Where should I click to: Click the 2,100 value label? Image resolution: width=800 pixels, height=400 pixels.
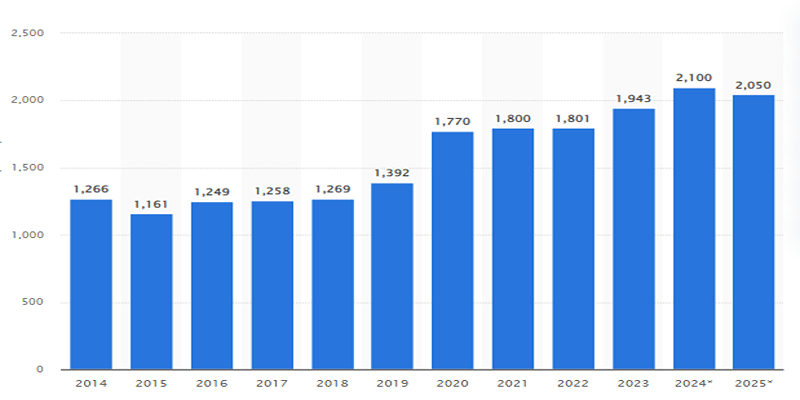[693, 78]
